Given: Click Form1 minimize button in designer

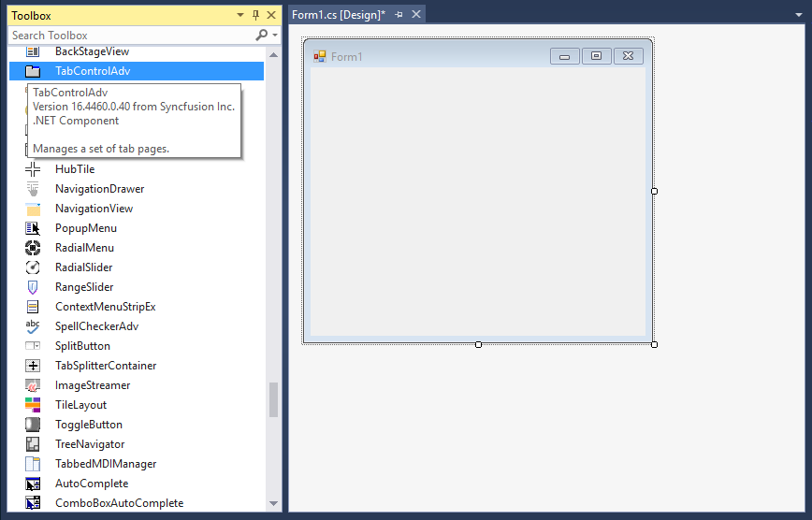Looking at the screenshot, I should [x=565, y=56].
